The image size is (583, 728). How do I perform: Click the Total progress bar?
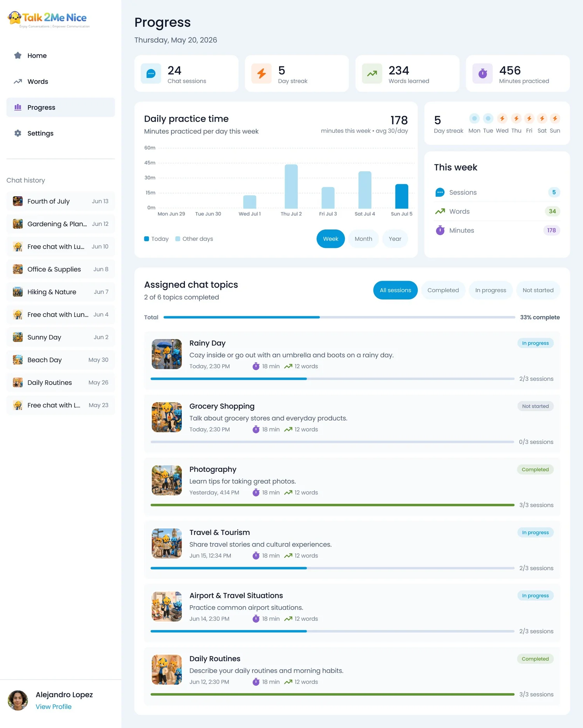[x=339, y=317]
